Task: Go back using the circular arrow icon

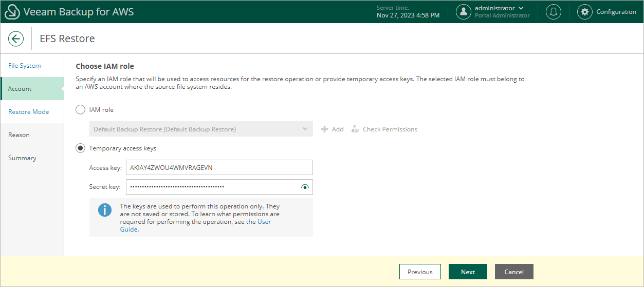Action: click(x=16, y=39)
